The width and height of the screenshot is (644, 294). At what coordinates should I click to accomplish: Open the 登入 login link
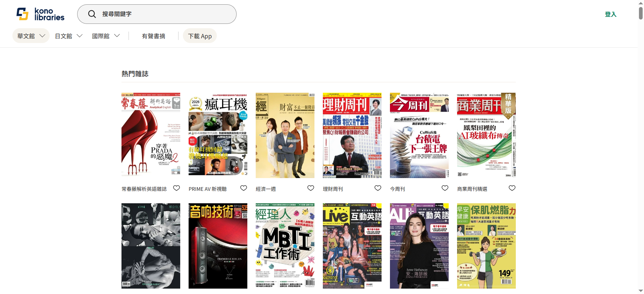click(x=610, y=14)
